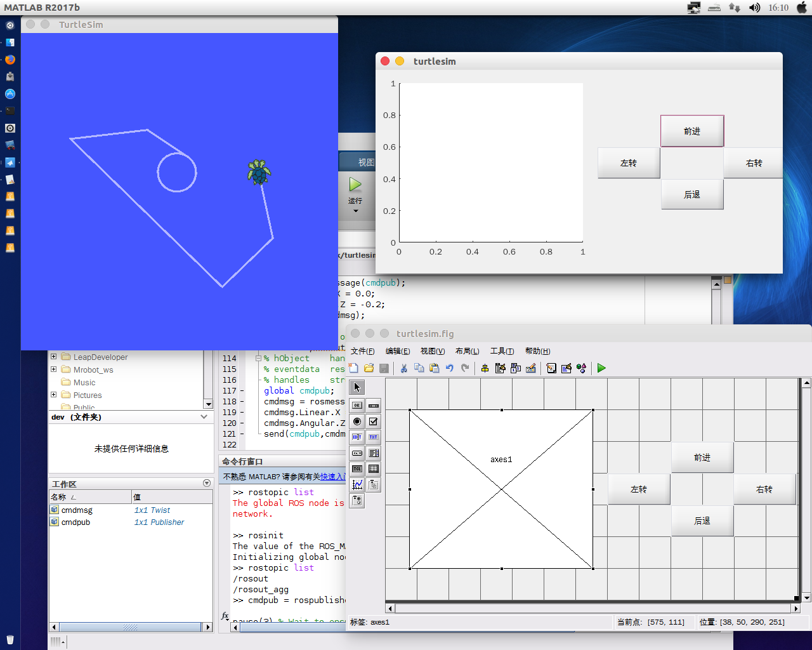Image resolution: width=812 pixels, height=650 pixels.
Task: Open the code Editor icon in GUIDE toolbar
Action: point(551,368)
